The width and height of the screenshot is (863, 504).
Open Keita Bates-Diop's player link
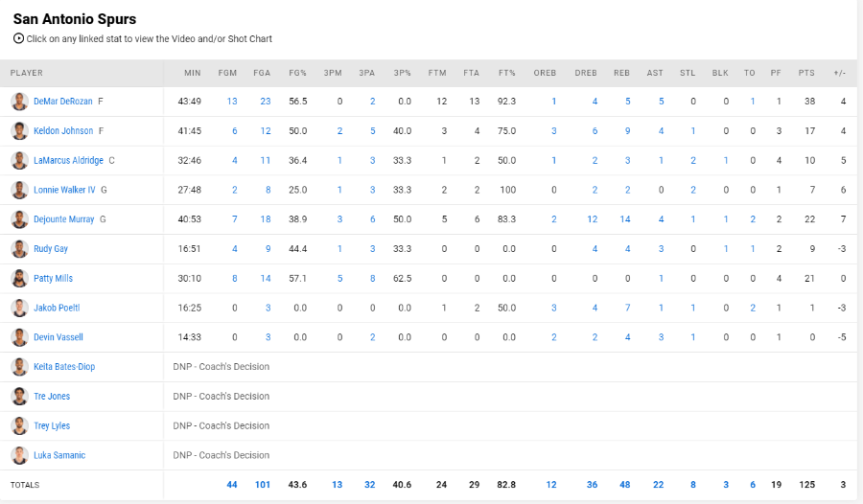click(64, 366)
